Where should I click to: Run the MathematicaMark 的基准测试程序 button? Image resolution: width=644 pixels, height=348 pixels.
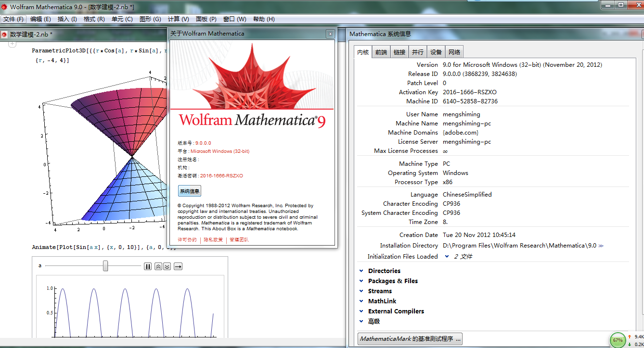click(x=410, y=339)
